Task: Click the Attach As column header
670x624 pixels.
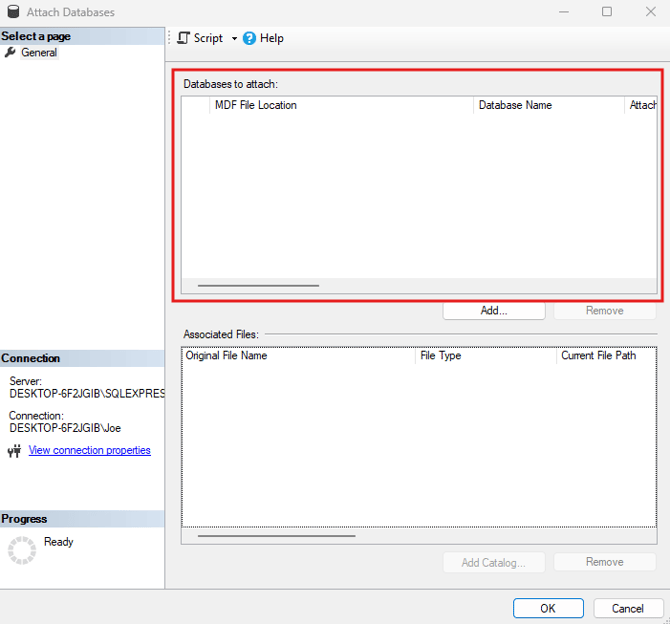Action: tap(642, 105)
